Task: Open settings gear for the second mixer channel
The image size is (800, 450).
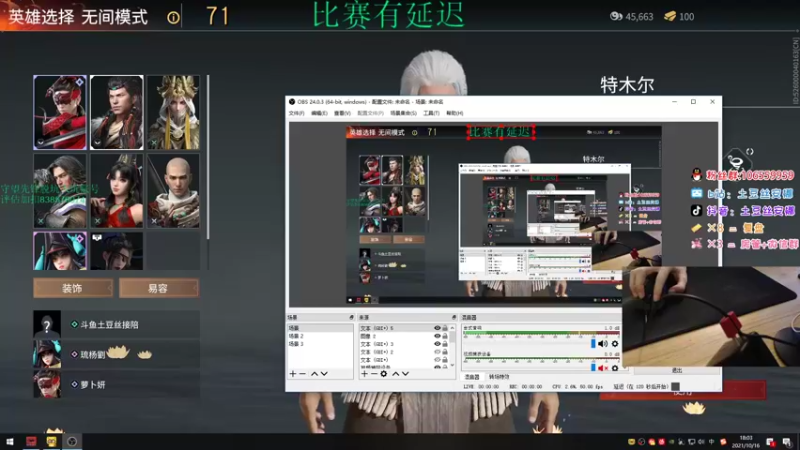Action: [x=615, y=368]
